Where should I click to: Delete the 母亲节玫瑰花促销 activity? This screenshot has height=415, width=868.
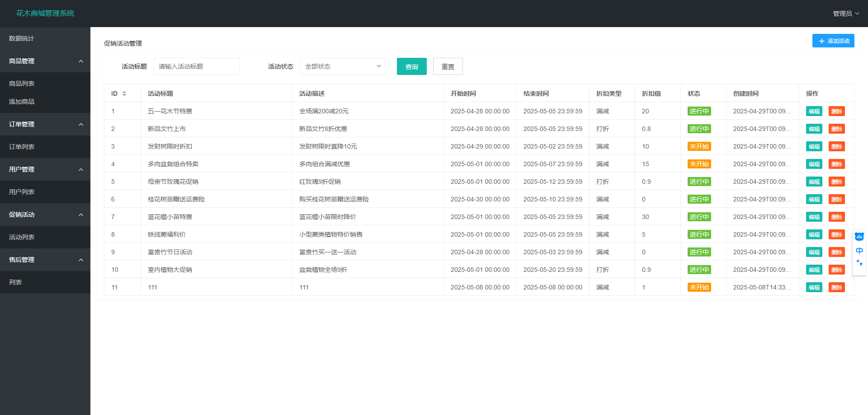coord(837,182)
